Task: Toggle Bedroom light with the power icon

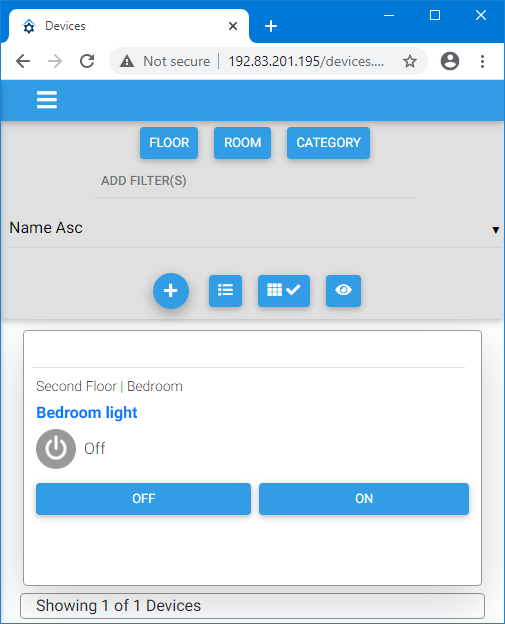Action: [56, 448]
